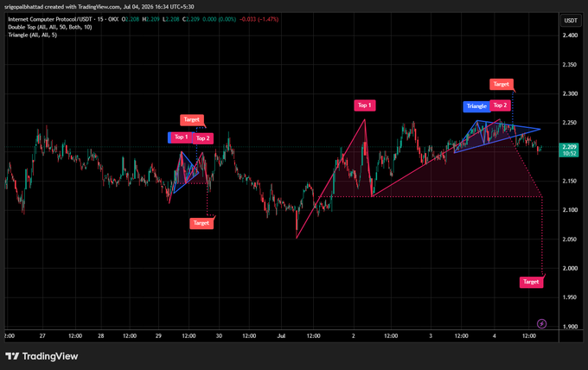Click the 2.300 price axis label

click(x=570, y=93)
